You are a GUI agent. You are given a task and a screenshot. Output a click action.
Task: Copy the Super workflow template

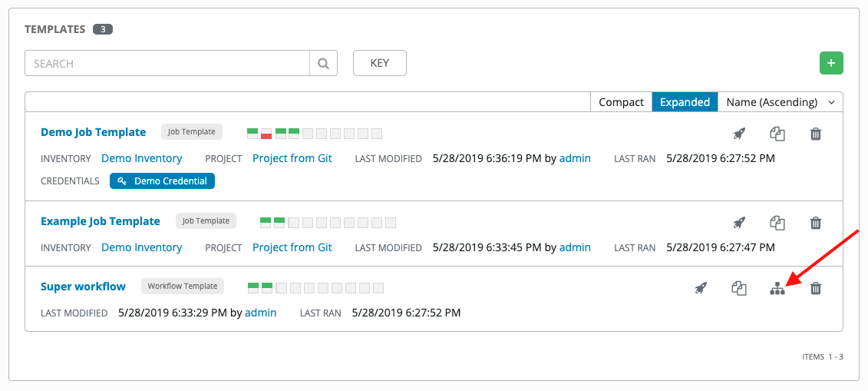(739, 289)
